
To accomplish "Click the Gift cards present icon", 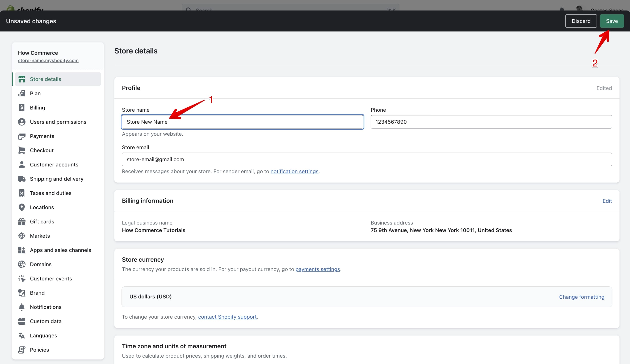I will click(x=22, y=222).
